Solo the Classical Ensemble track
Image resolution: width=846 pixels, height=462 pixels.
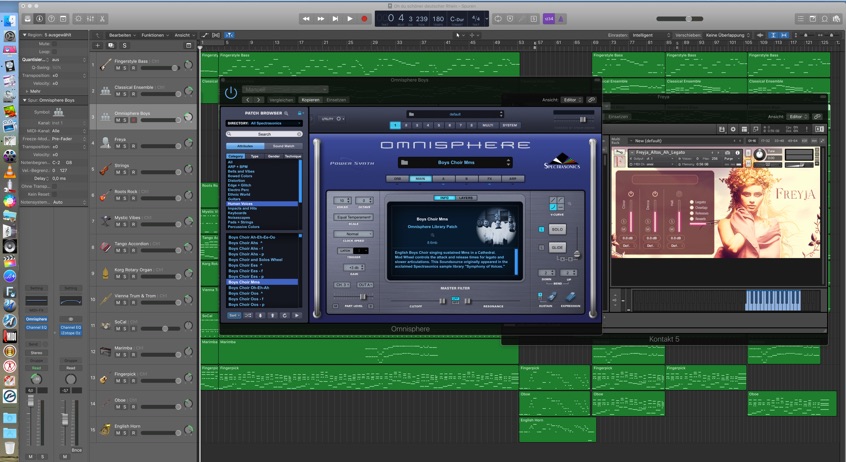pos(125,94)
